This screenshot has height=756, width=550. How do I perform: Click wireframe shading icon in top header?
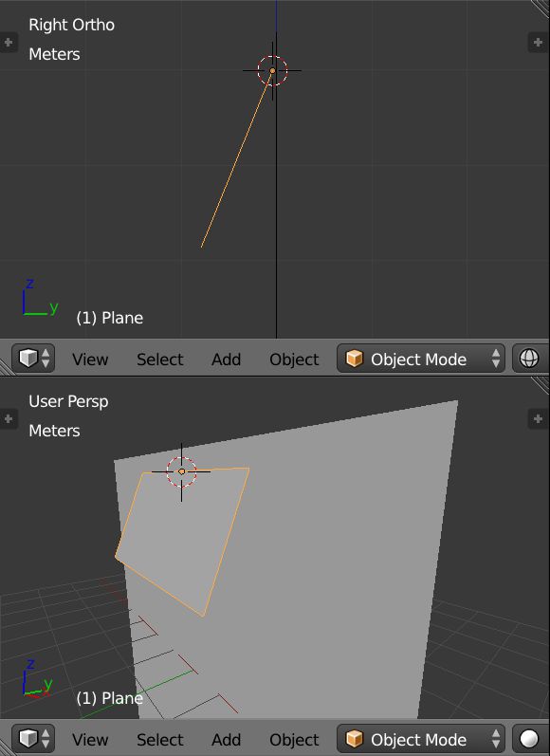coord(530,359)
